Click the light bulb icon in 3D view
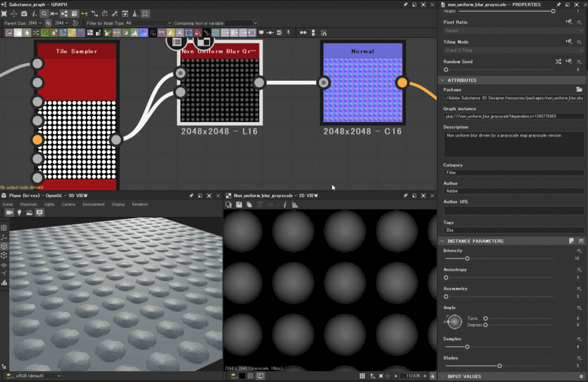 point(19,212)
